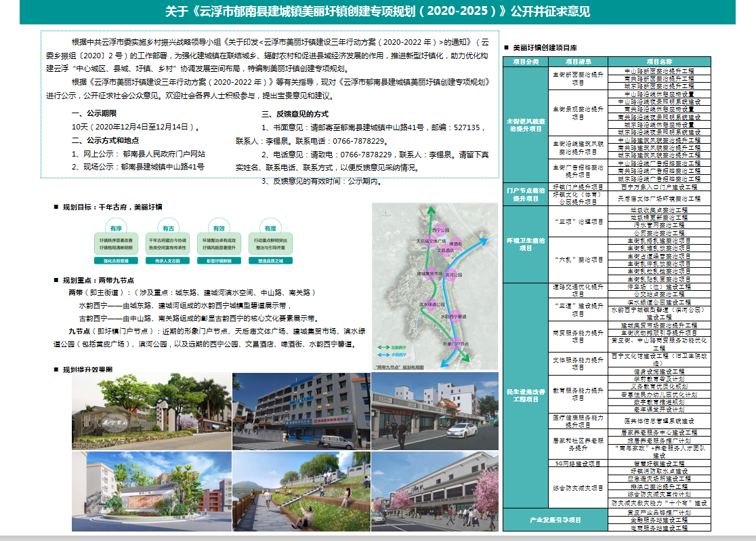Click the 学前教育普及计划 row
Screen dimensions: 756x541
[659, 380]
